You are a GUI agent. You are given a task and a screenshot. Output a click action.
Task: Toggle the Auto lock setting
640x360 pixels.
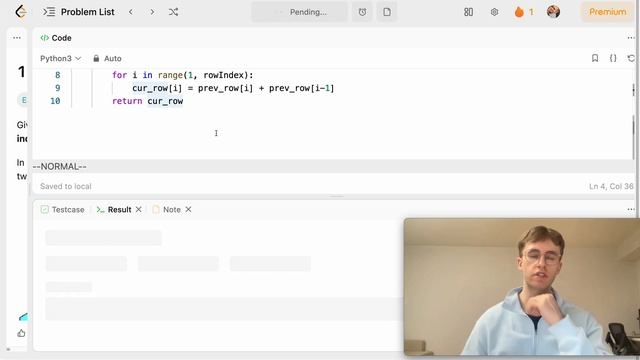[x=107, y=58]
